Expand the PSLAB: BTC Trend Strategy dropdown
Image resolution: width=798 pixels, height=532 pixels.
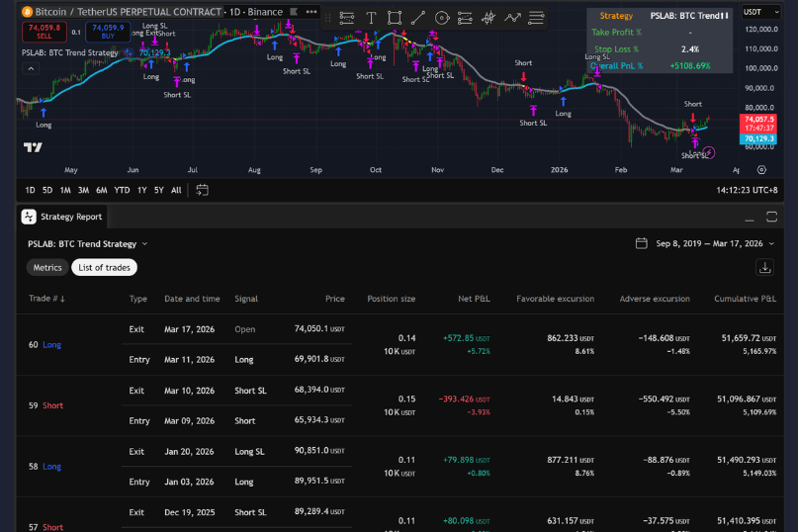[144, 243]
